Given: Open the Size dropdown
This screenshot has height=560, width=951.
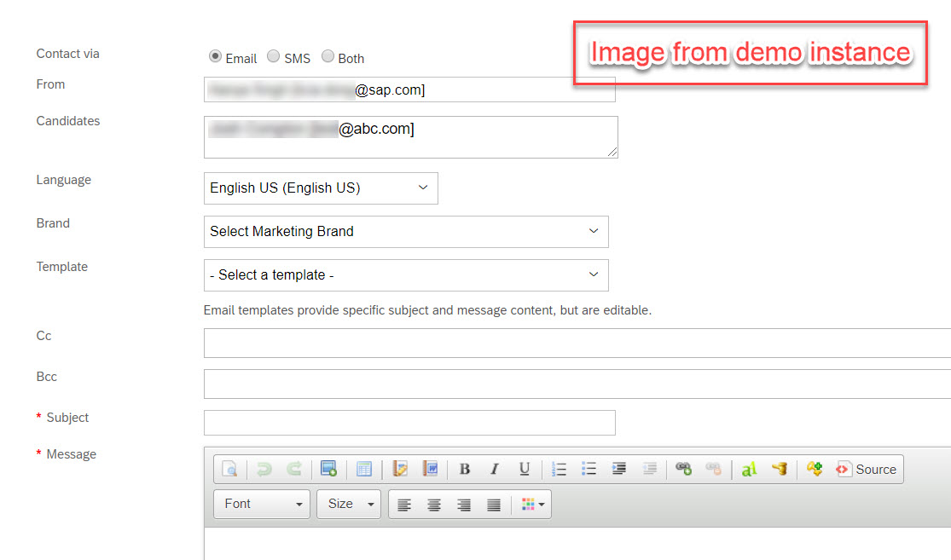Looking at the screenshot, I should 349,505.
